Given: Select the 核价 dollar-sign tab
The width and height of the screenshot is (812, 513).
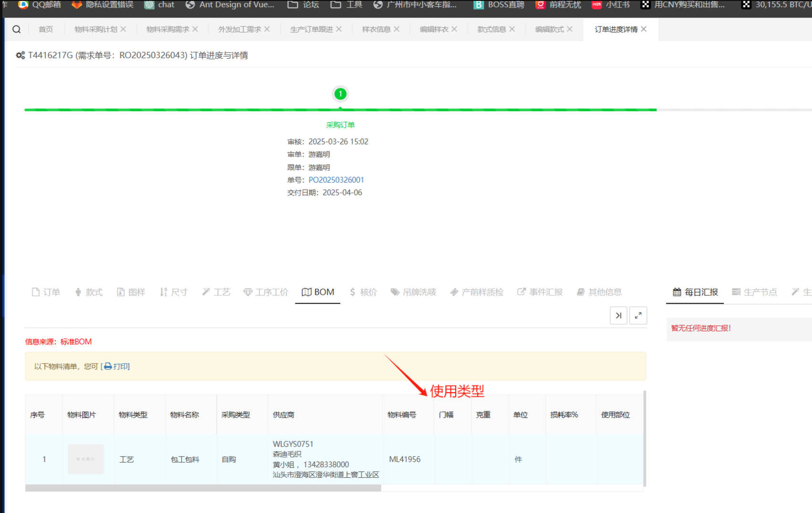Looking at the screenshot, I should (x=363, y=292).
